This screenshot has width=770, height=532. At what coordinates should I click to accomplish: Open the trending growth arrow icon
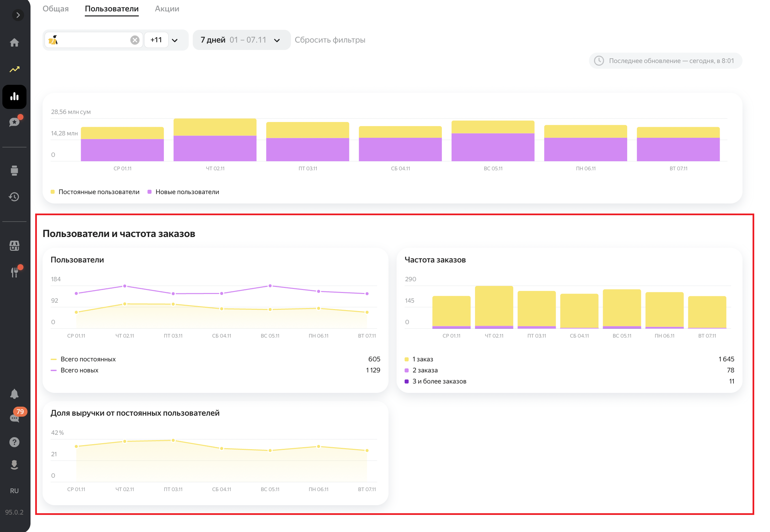(x=14, y=69)
